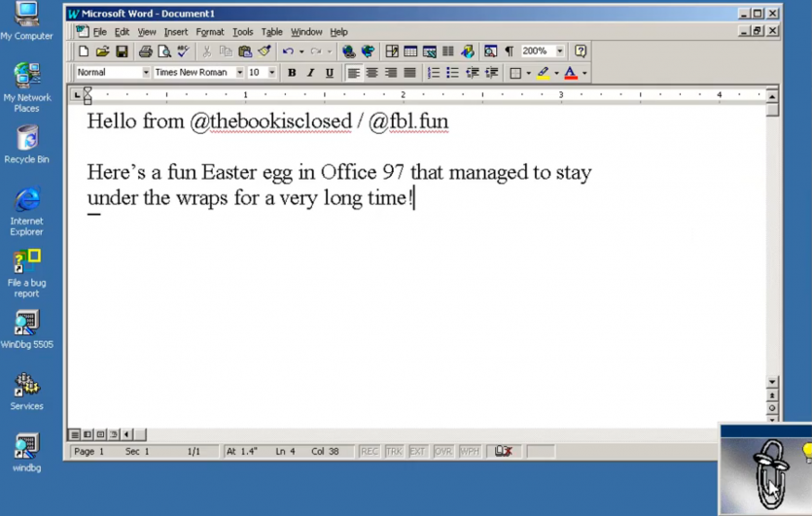The height and width of the screenshot is (516, 812).
Task: Apply numbered list formatting
Action: [434, 73]
